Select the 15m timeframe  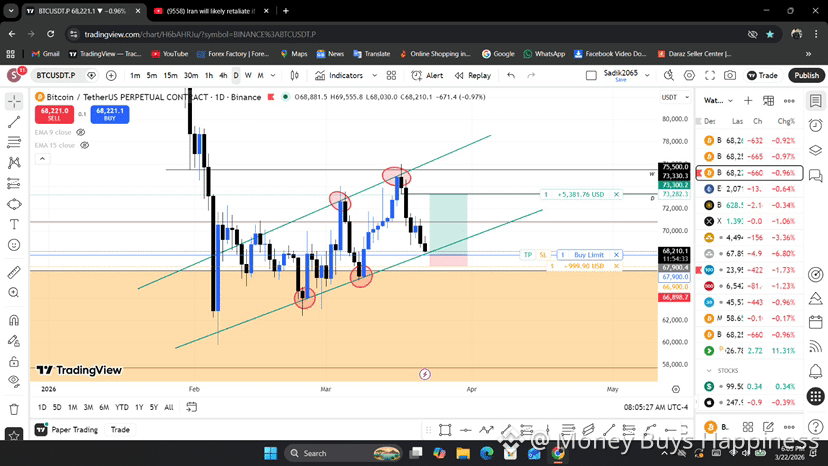pos(170,76)
